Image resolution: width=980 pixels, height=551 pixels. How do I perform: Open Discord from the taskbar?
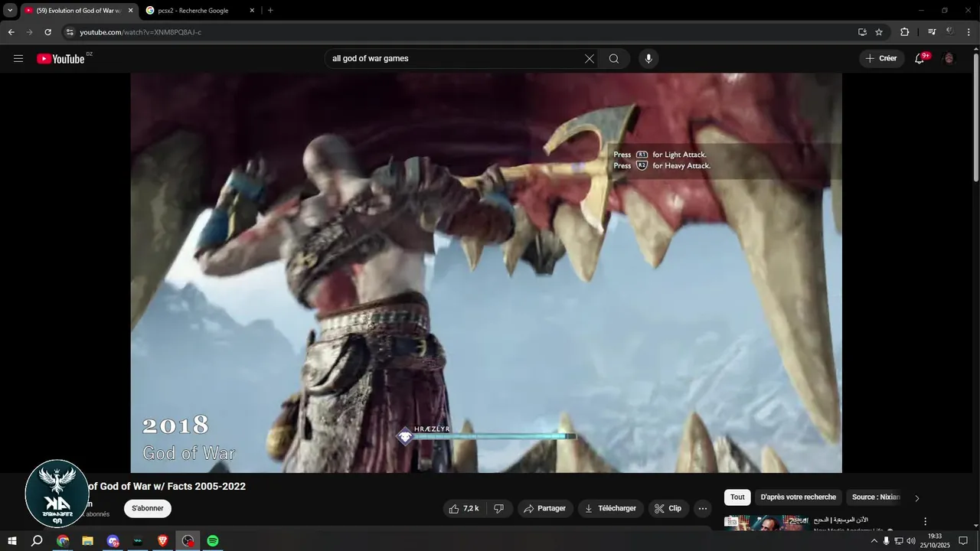coord(113,541)
